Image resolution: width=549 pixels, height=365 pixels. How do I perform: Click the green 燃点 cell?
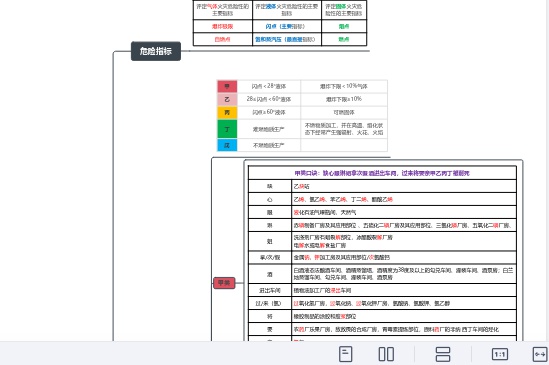[344, 39]
